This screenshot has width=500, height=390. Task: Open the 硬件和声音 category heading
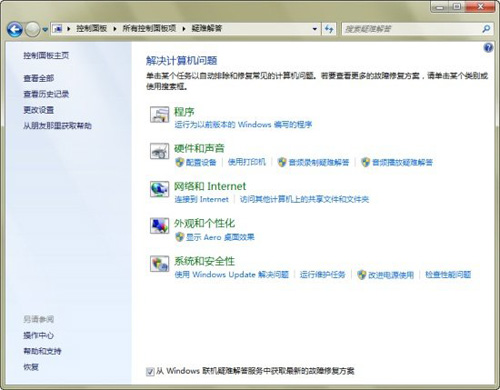pos(199,148)
